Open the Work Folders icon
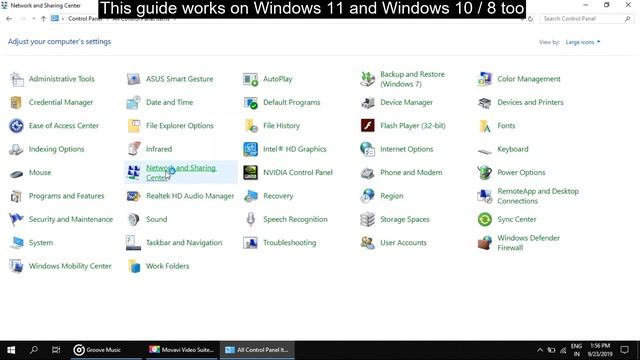 click(x=134, y=266)
